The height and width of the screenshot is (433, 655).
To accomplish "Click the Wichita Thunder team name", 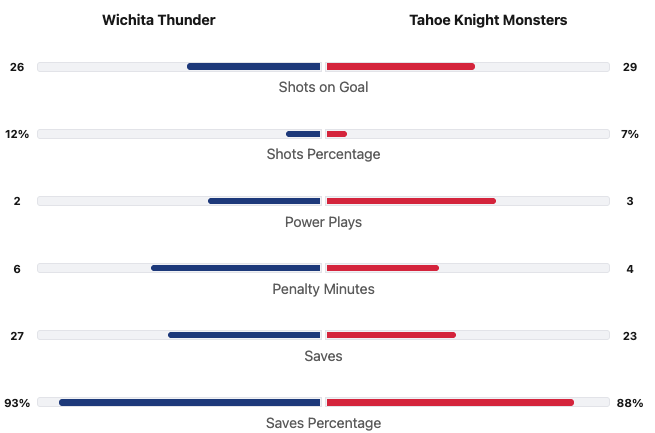I will pyautogui.click(x=158, y=20).
